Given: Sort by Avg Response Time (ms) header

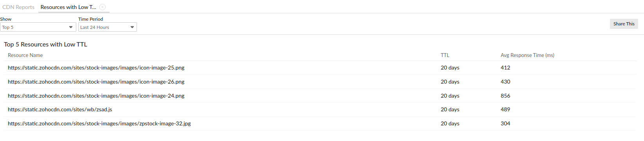Looking at the screenshot, I should coord(527,55).
